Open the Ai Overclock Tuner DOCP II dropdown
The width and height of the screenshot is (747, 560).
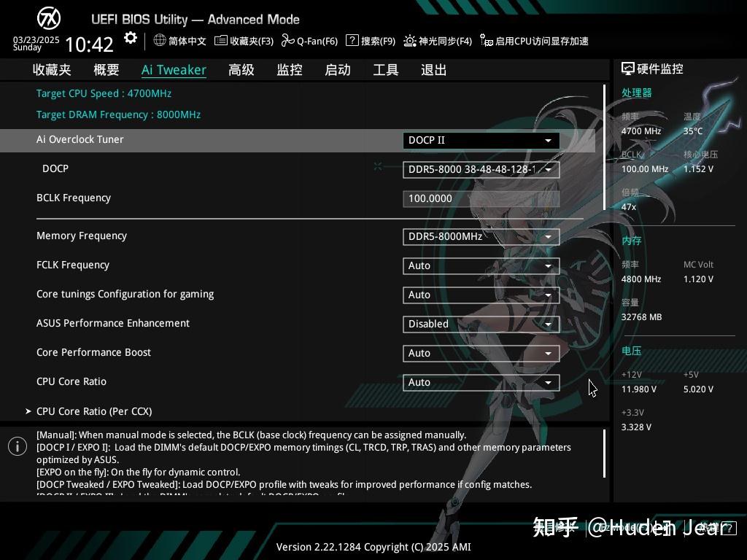(480, 140)
